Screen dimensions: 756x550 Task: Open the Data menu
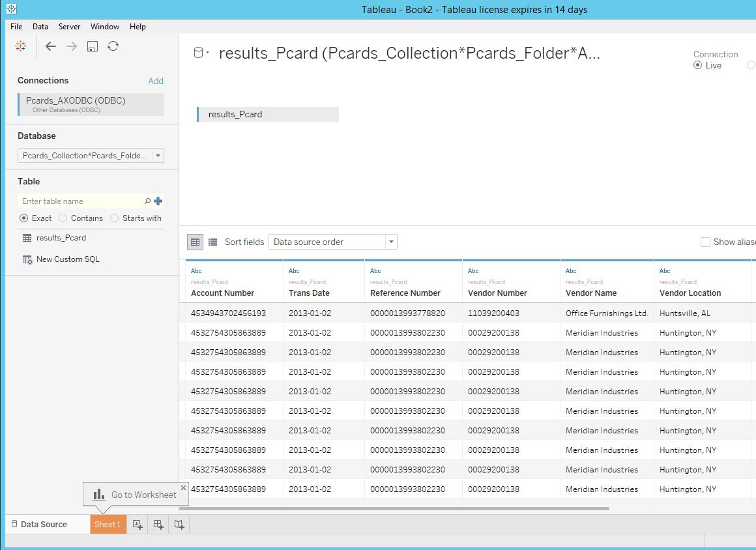(40, 27)
